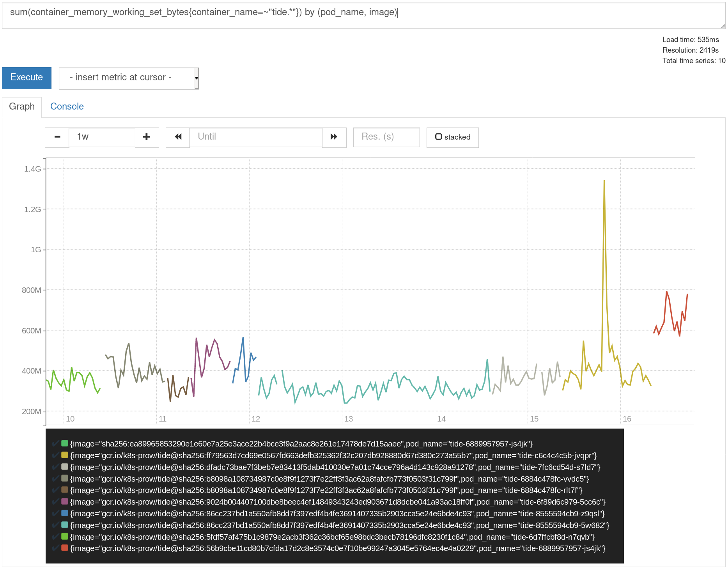This screenshot has width=728, height=567.
Task: Run the query with Execute button
Action: pyautogui.click(x=27, y=78)
